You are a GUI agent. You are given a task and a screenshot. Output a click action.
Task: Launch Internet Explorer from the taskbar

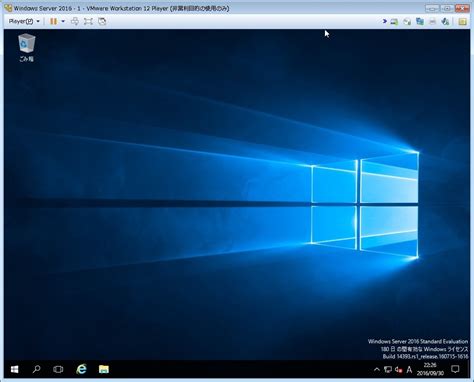click(81, 369)
